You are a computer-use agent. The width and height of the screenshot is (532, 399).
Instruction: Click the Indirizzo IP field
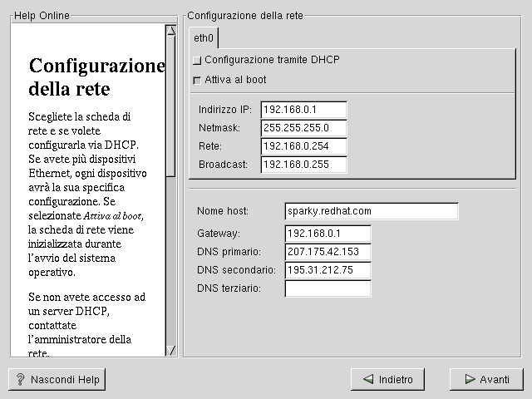(303, 110)
